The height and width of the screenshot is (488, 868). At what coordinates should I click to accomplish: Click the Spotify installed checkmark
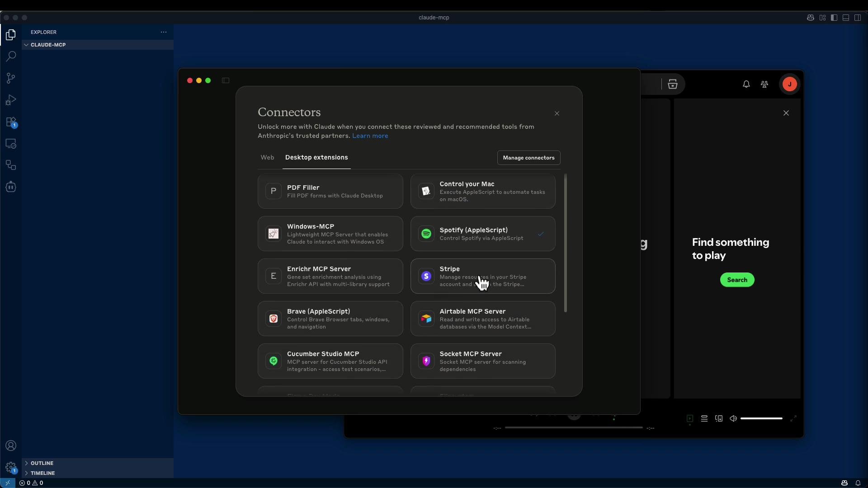541,234
